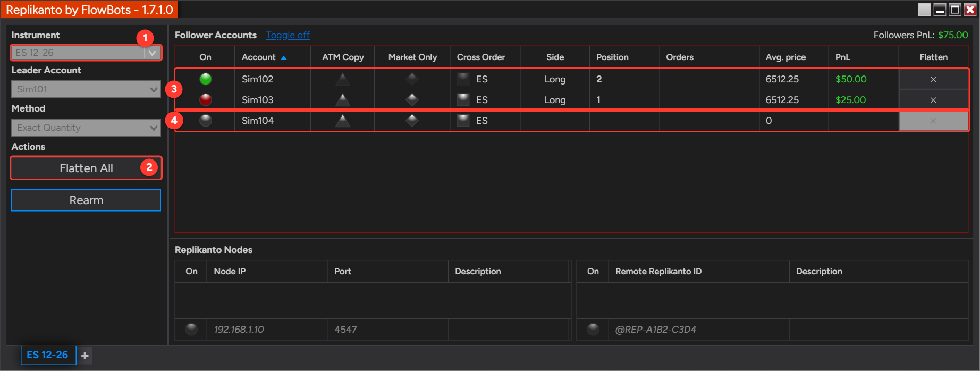The image size is (980, 371).
Task: Toggle ATM Copy triangle for Sim103
Action: point(343,99)
